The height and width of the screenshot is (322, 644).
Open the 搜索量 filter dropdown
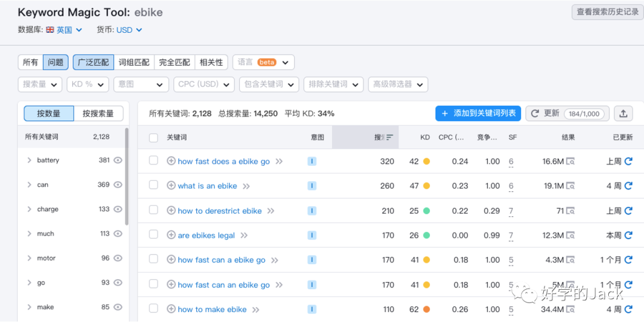click(x=41, y=84)
